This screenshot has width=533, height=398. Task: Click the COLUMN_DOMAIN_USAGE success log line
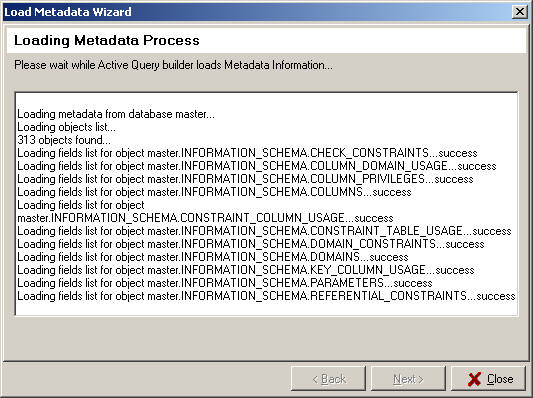(257, 166)
